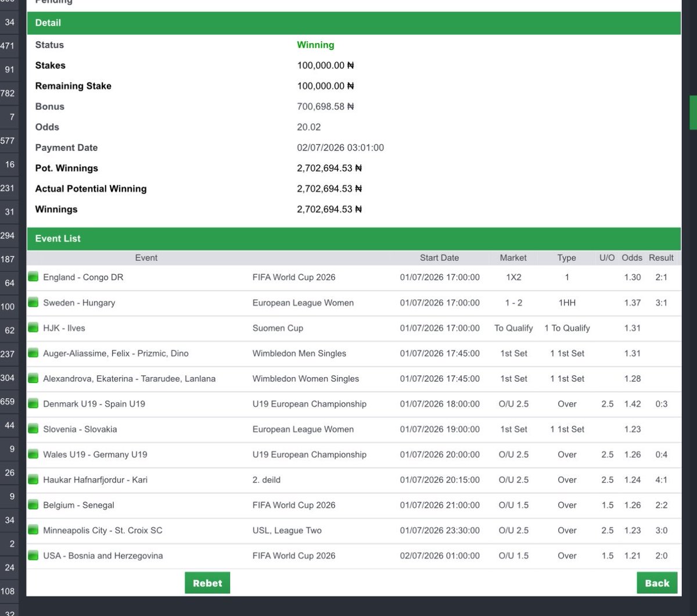Click the Actual Potential Winning label

(x=91, y=188)
